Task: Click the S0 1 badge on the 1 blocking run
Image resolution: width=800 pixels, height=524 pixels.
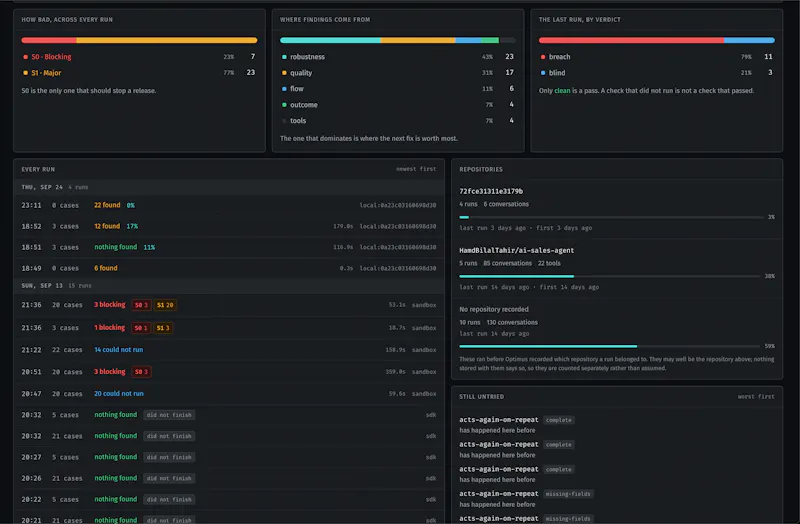Action: (141, 328)
